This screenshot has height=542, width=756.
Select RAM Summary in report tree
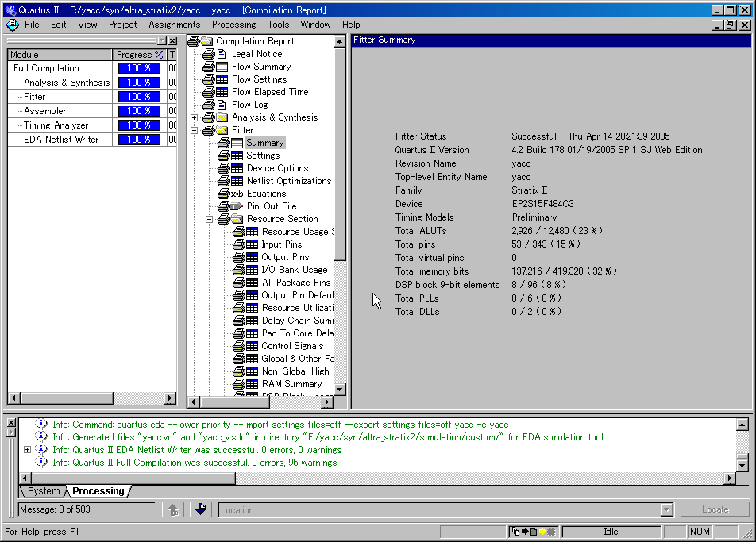coord(291,384)
